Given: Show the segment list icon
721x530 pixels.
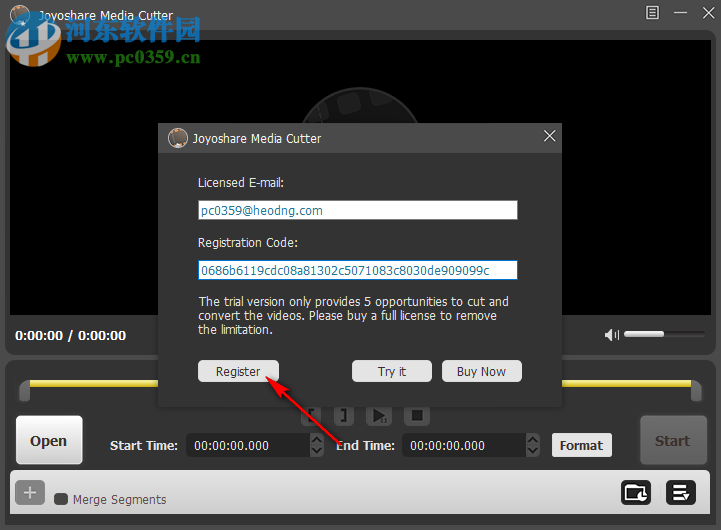Looking at the screenshot, I should pyautogui.click(x=681, y=493).
